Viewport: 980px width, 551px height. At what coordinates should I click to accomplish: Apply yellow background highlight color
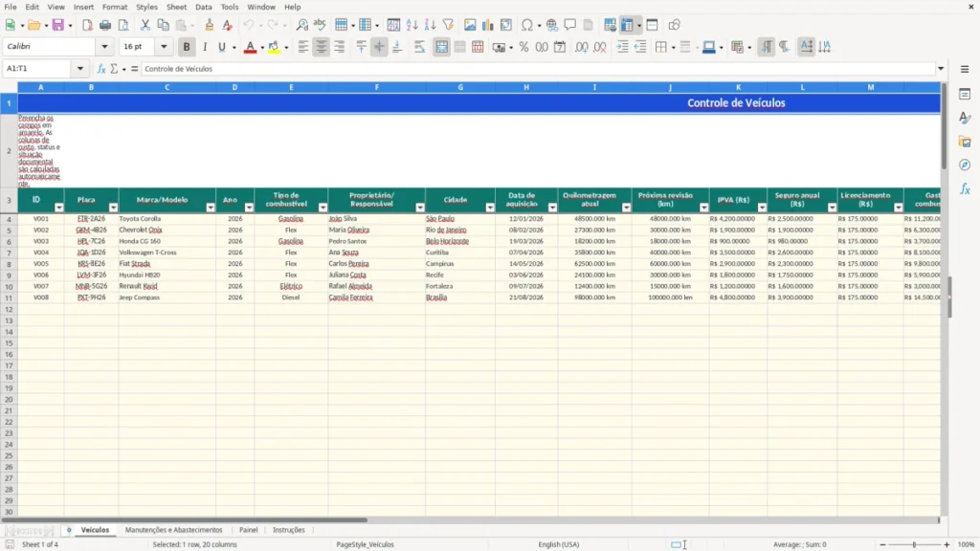[x=274, y=47]
